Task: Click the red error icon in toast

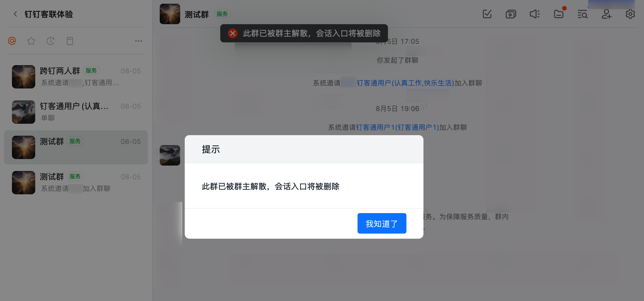Action: [x=233, y=33]
